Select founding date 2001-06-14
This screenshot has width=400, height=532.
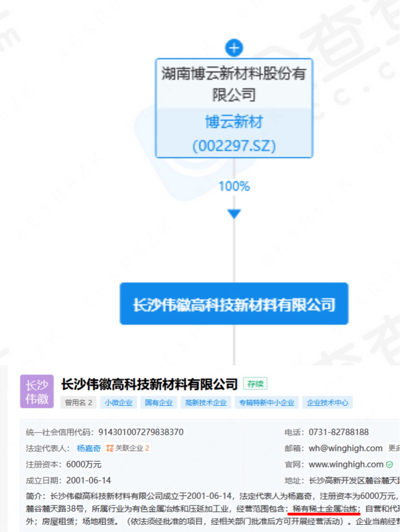point(88,481)
